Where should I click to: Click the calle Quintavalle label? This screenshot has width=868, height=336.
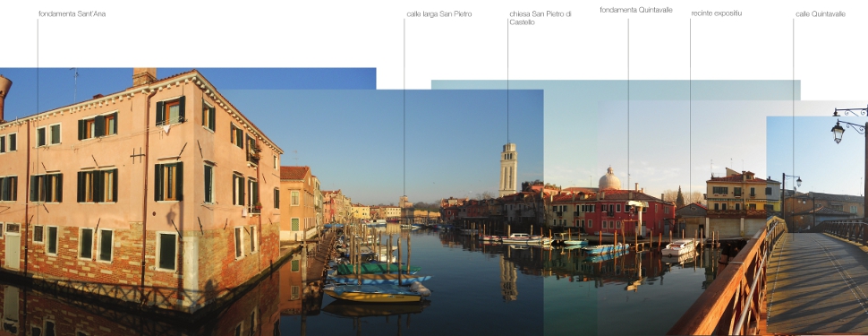(x=821, y=13)
